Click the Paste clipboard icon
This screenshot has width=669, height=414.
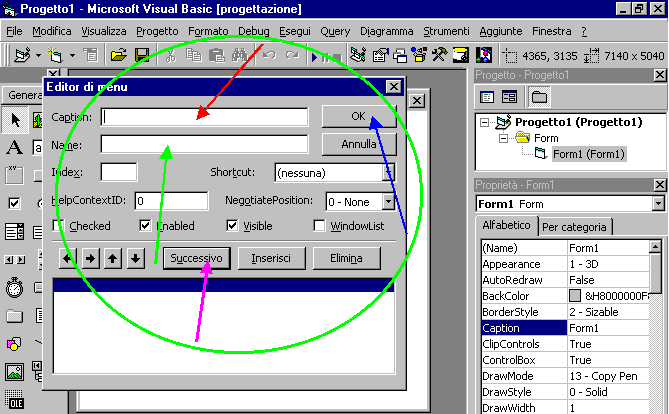coord(217,55)
